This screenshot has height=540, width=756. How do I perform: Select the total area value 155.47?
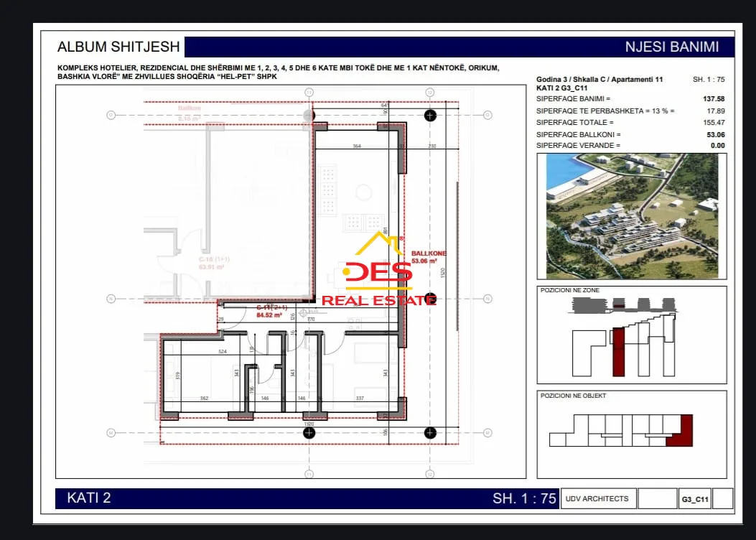pos(714,123)
